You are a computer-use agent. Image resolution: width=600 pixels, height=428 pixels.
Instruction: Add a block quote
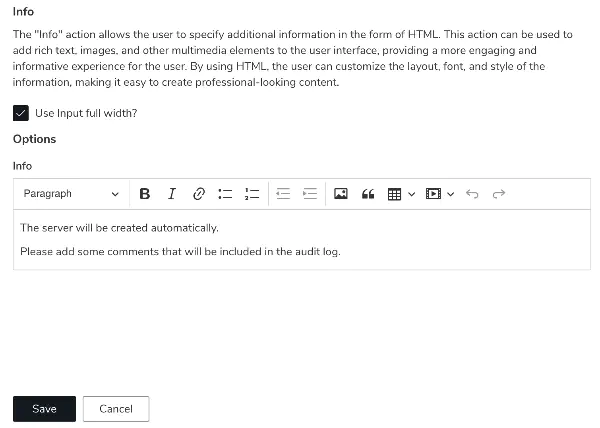(368, 194)
